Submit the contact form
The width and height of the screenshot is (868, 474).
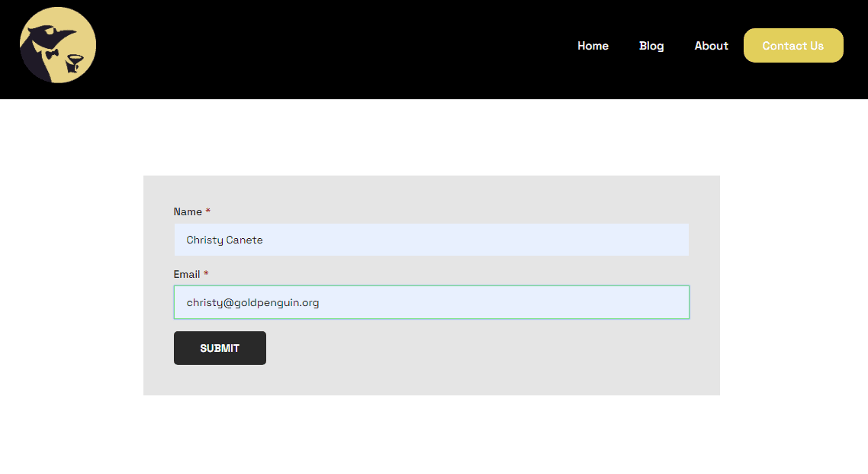coord(220,348)
